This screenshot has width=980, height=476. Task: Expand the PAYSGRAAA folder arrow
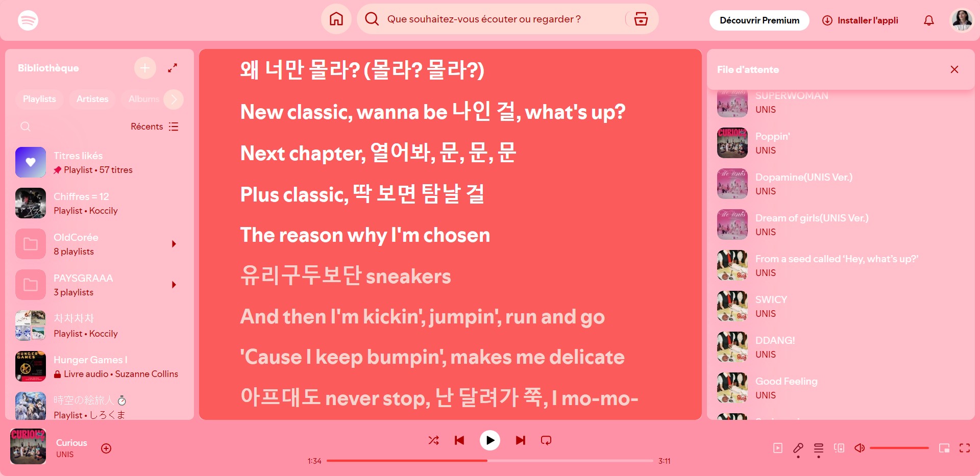[x=174, y=285]
